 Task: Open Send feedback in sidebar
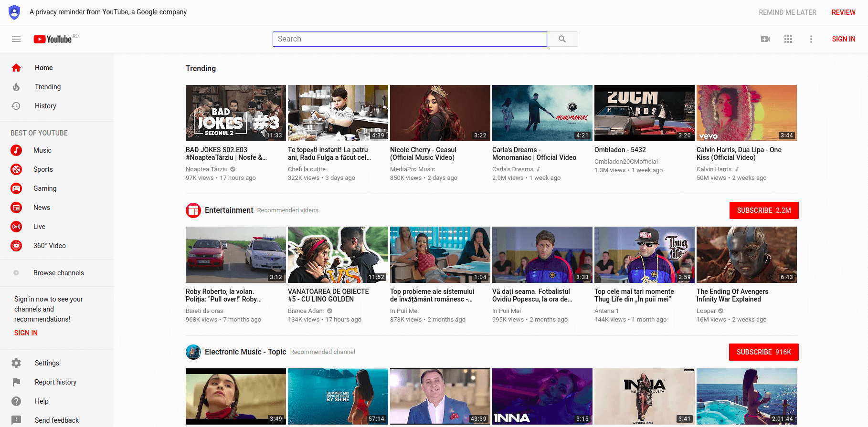(56, 420)
